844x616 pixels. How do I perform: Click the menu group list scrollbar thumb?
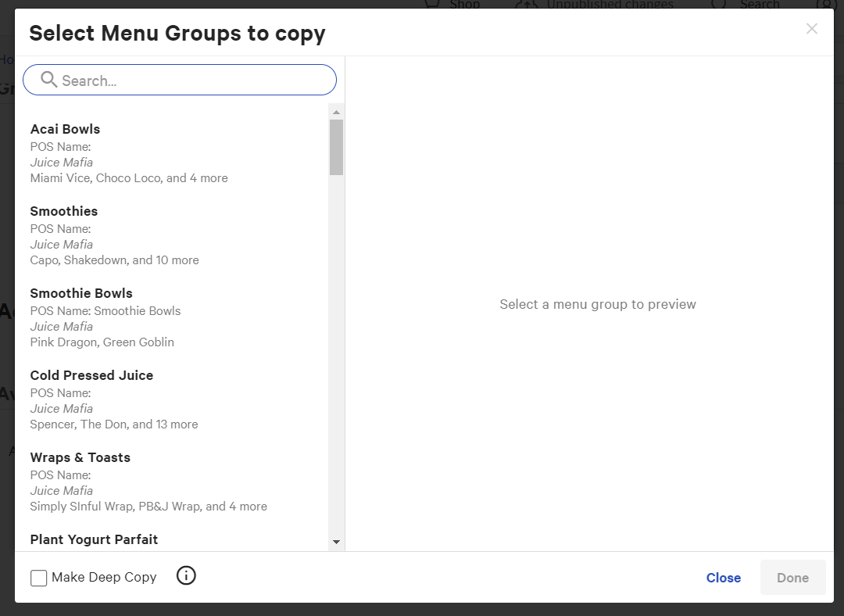336,147
